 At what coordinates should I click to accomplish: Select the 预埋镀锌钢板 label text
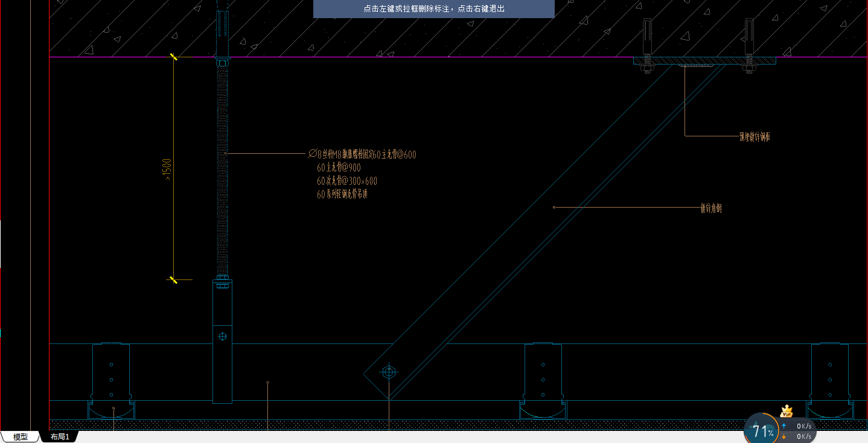755,137
